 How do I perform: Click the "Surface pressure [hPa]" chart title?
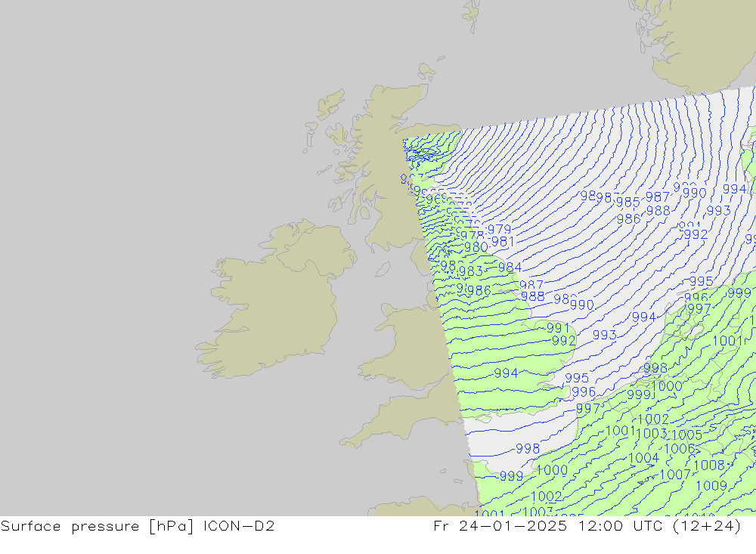click(x=97, y=526)
